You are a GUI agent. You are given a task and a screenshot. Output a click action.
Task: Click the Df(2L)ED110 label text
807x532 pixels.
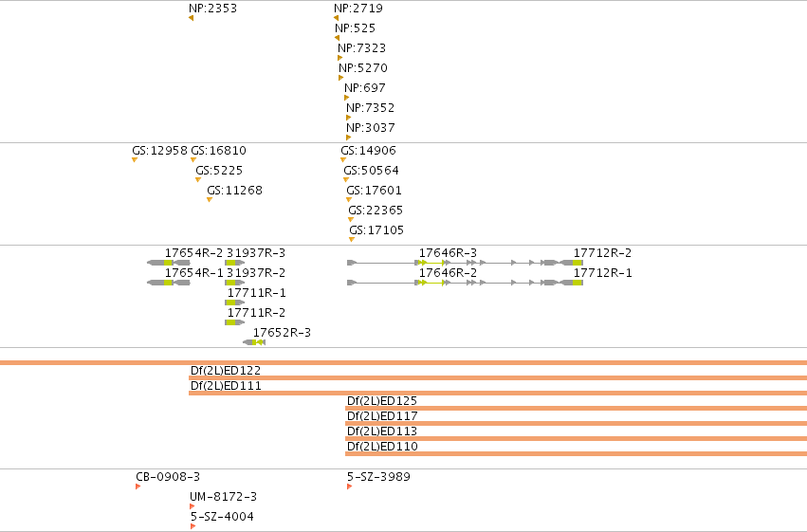(x=382, y=447)
